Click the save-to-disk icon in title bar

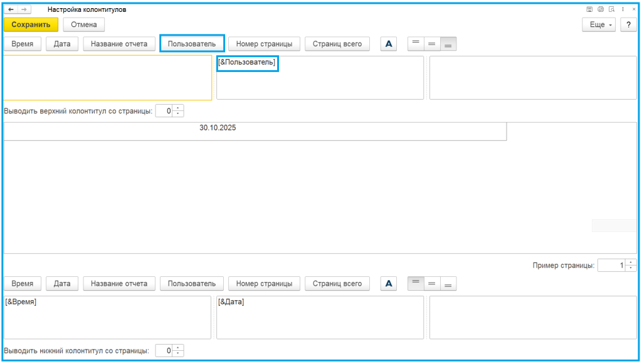pos(589,9)
